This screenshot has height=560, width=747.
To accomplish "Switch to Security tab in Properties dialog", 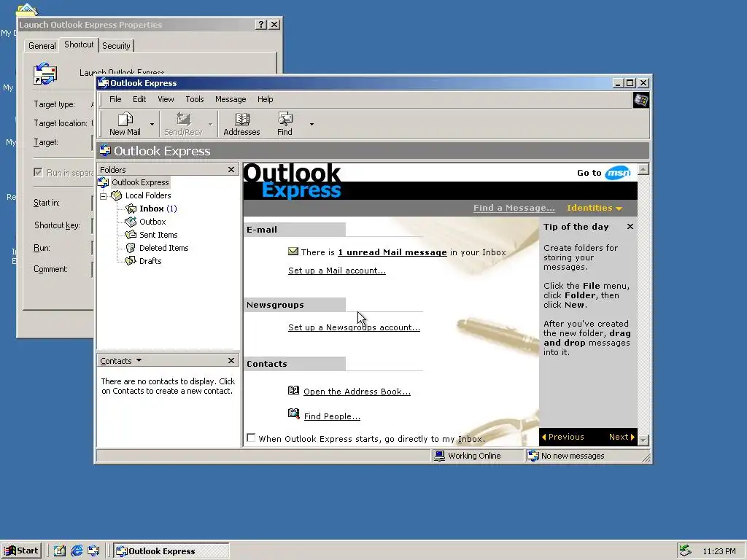I will point(116,46).
